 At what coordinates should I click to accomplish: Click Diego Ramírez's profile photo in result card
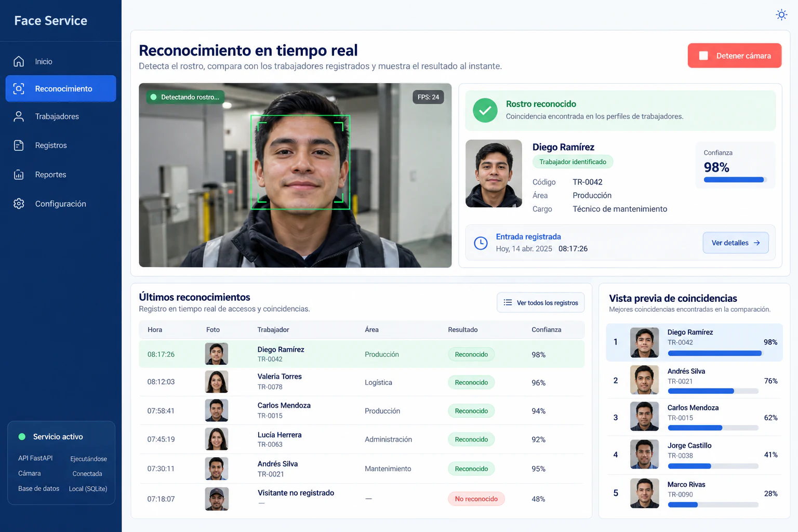pyautogui.click(x=494, y=174)
